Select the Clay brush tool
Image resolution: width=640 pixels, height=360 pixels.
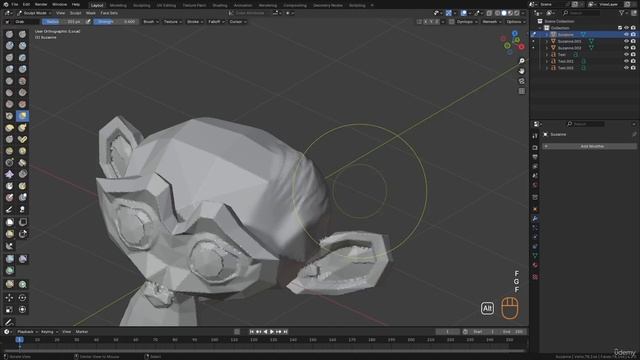(9, 46)
